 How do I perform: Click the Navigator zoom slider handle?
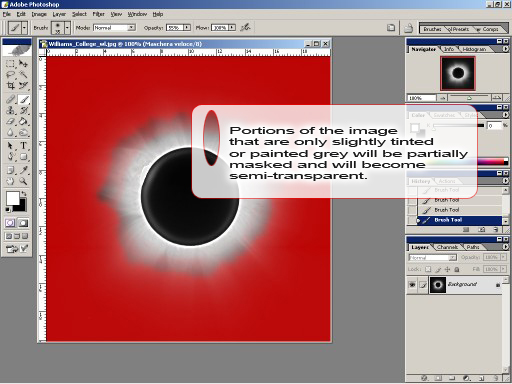pyautogui.click(x=469, y=98)
